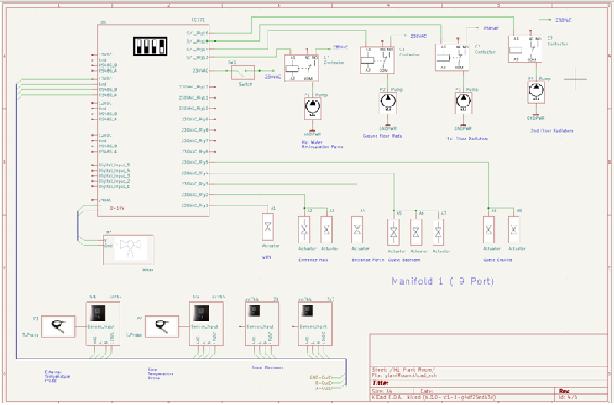This screenshot has width=614, height=405.
Task: Click the 'Room Sensors' label
Action: tap(267, 368)
